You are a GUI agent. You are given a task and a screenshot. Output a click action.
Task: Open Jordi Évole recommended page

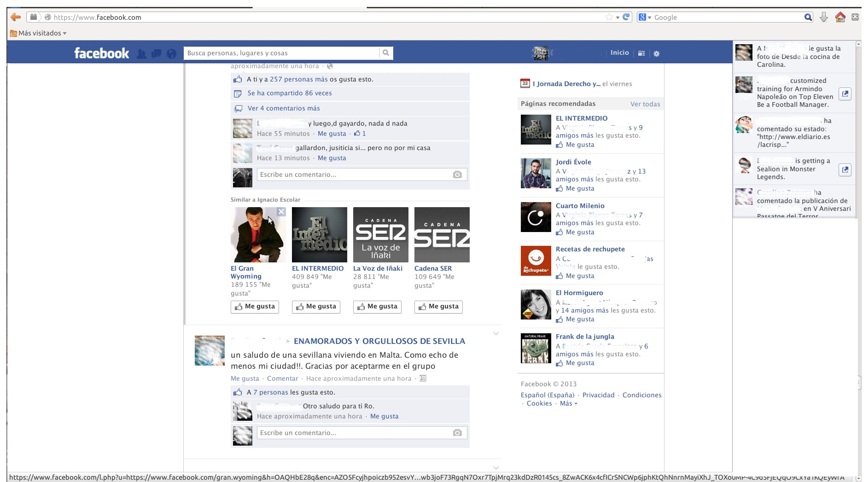coord(573,162)
